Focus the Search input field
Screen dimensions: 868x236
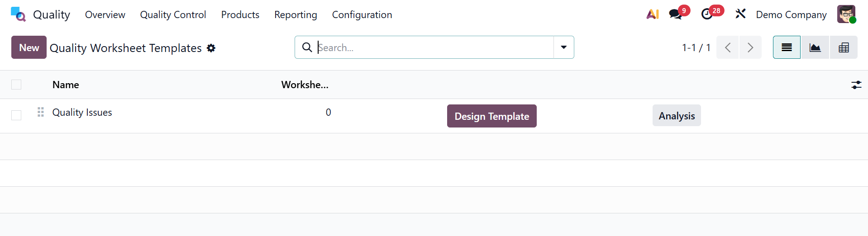pos(434,47)
